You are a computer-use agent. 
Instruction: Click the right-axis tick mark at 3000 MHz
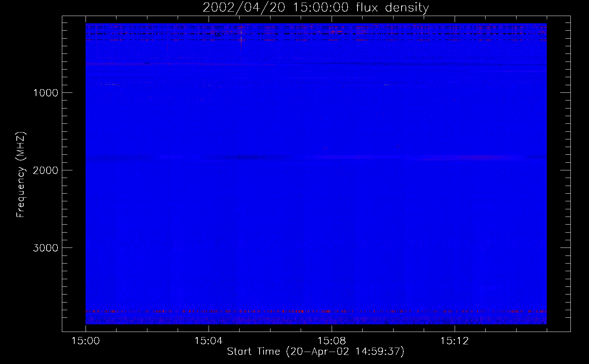tap(565, 248)
